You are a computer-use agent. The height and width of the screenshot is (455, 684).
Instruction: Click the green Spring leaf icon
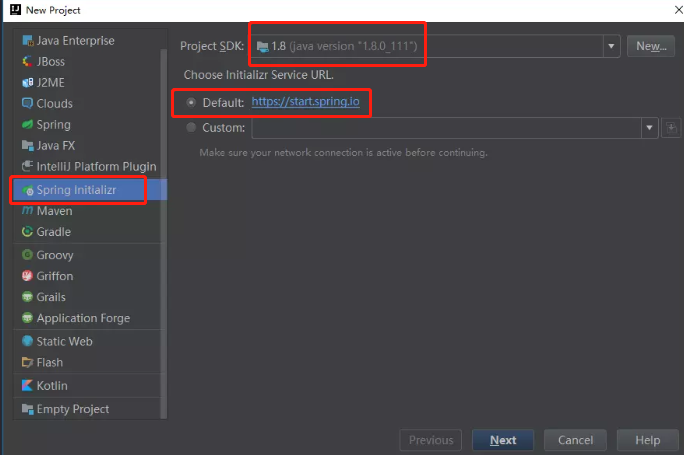[x=27, y=124]
